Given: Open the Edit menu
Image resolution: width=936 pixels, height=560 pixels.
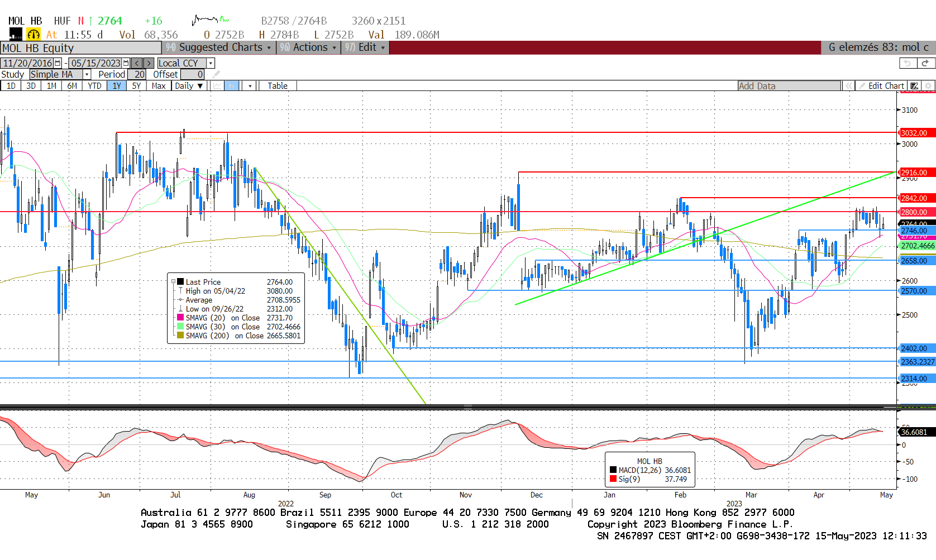Looking at the screenshot, I should click(x=365, y=47).
